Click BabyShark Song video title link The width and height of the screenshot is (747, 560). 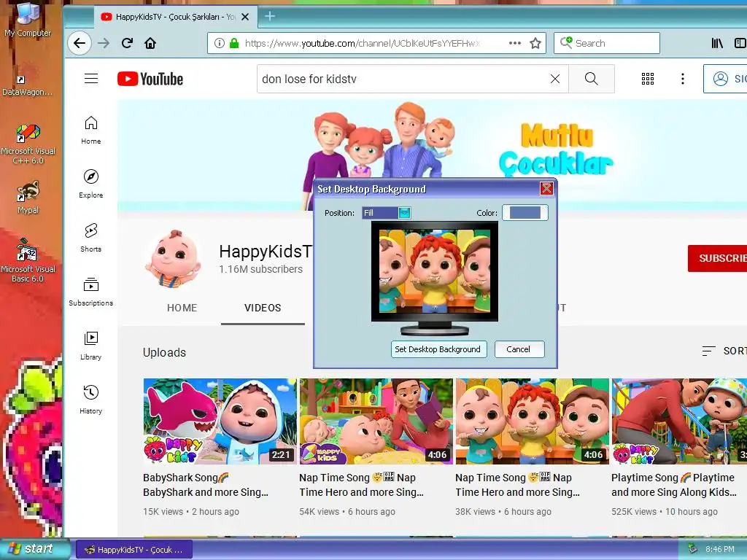point(206,485)
